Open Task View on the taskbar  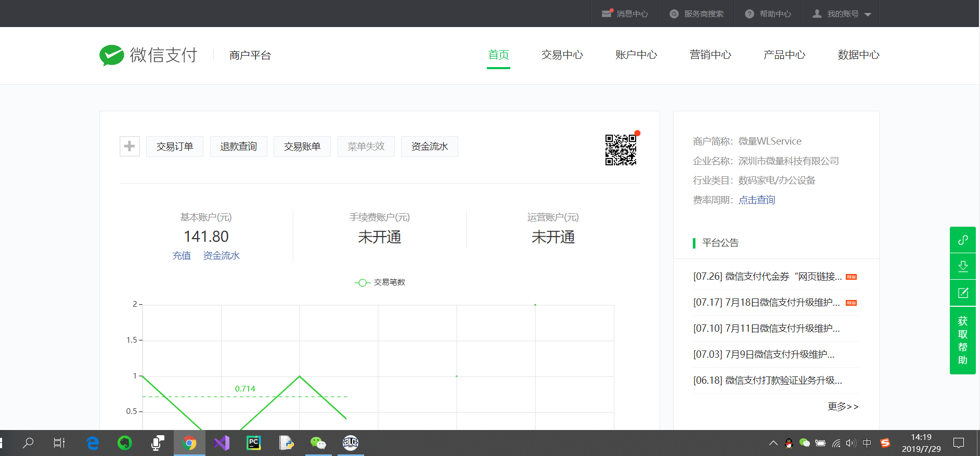pyautogui.click(x=59, y=443)
